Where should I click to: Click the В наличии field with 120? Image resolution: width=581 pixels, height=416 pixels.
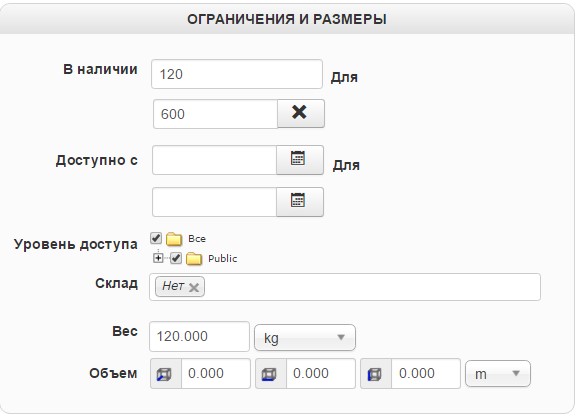[237, 74]
